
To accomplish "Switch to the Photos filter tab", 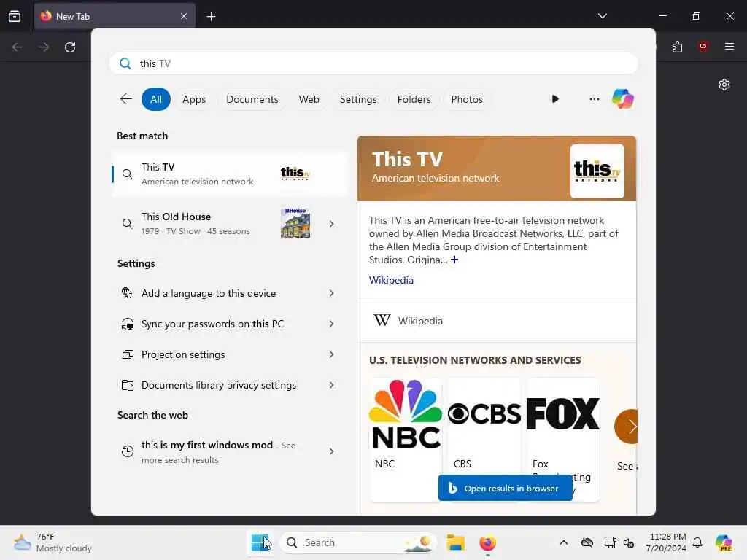I will click(x=467, y=99).
